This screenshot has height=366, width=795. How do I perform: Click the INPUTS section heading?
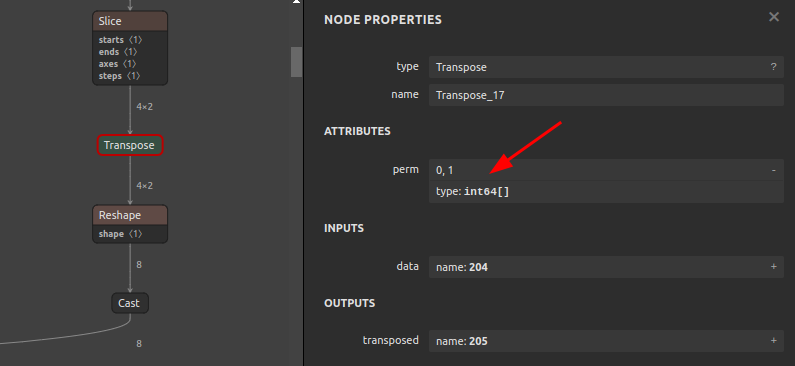click(x=344, y=228)
